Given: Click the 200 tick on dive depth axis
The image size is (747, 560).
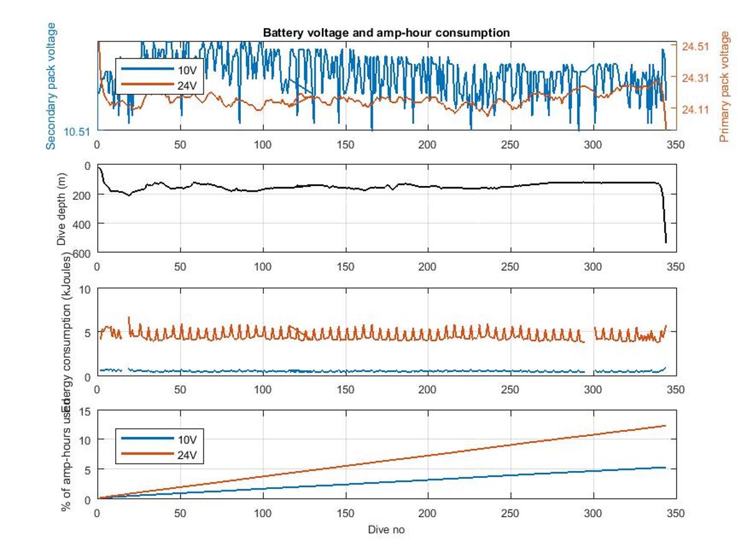Looking at the screenshot, I should (x=83, y=195).
